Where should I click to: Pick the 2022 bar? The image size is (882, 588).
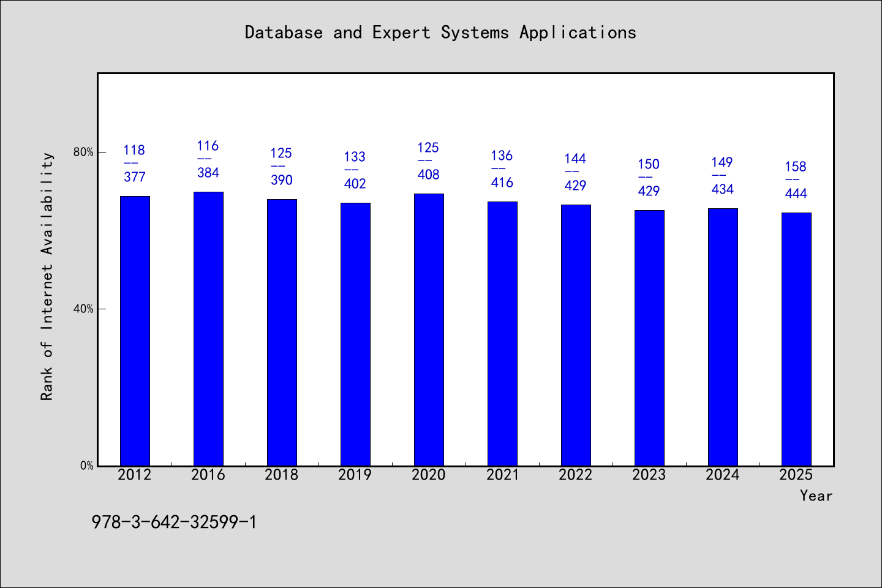[576, 335]
